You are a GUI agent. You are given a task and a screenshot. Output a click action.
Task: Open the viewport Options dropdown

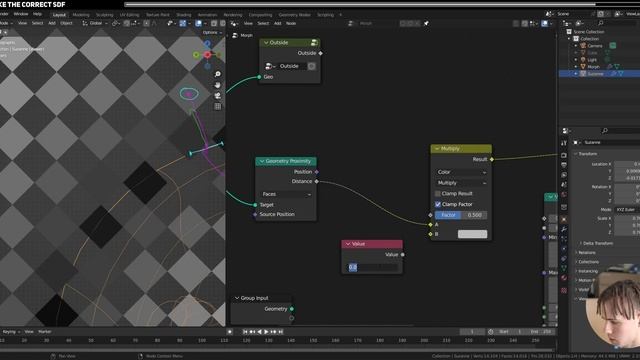212,33
